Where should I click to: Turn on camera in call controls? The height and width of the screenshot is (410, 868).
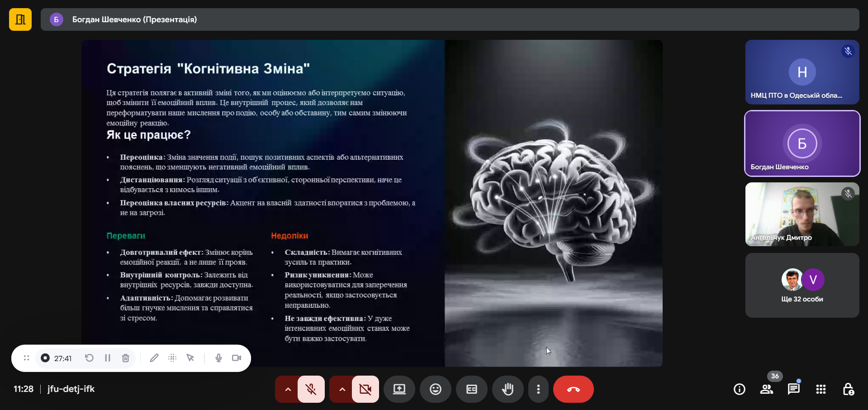coord(365,389)
